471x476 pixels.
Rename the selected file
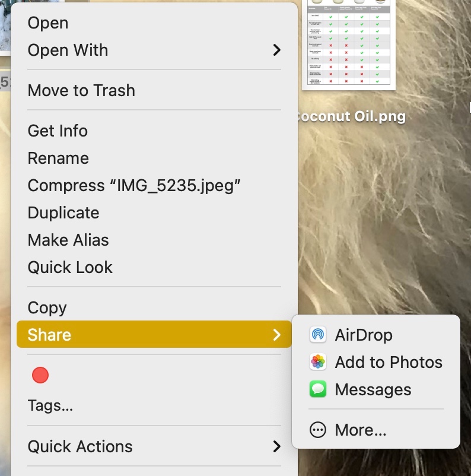click(x=58, y=158)
